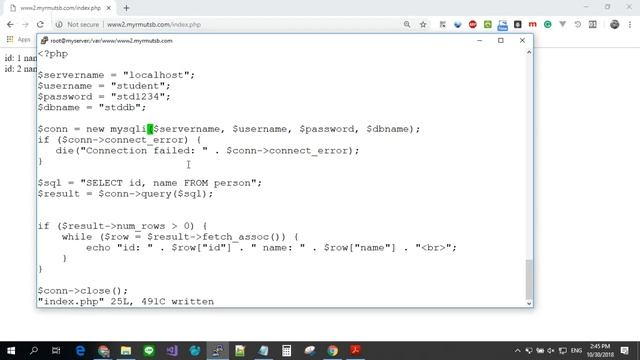Open the green circular Grammarly extension
Viewport: 640px width, 360px height.
[547, 24]
